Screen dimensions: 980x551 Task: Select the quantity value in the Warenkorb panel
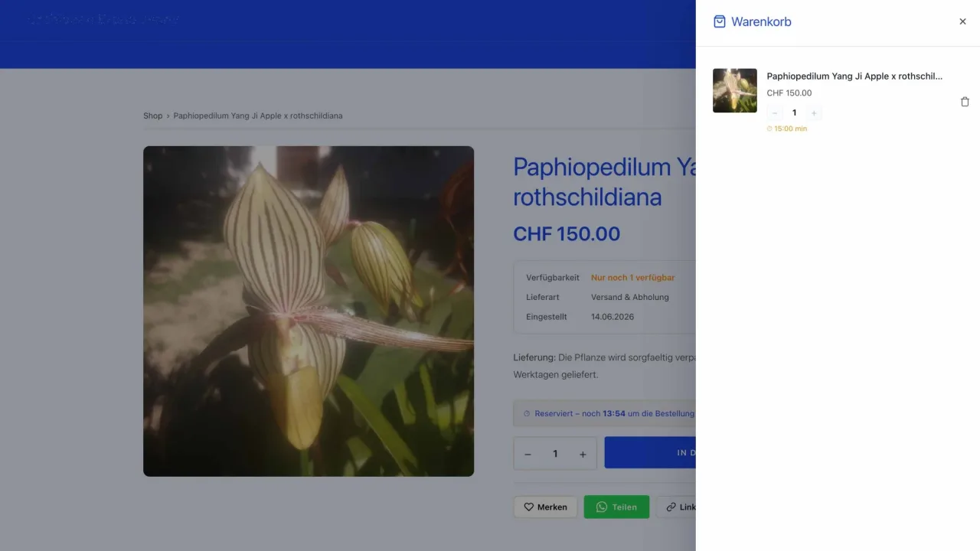[794, 113]
